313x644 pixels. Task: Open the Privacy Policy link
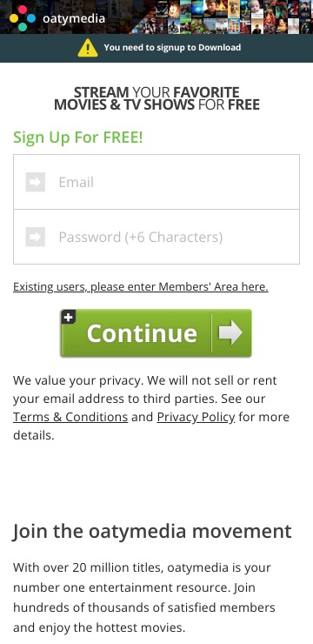(x=196, y=417)
